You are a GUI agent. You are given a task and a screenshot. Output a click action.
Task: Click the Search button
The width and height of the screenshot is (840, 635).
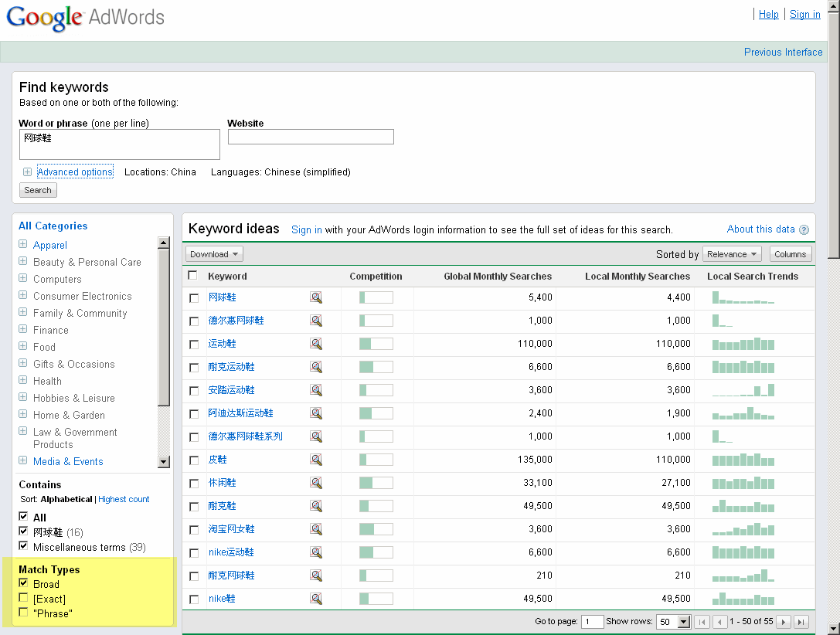(38, 190)
